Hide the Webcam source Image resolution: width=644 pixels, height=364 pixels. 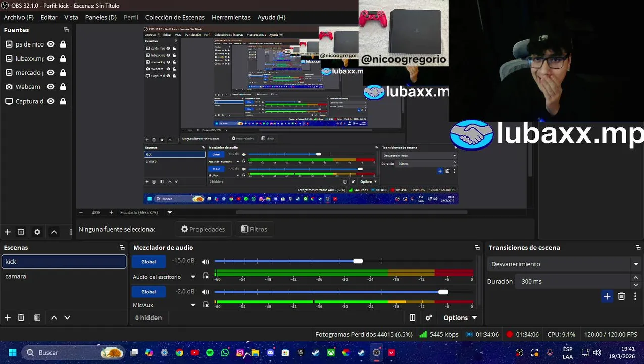click(x=51, y=86)
